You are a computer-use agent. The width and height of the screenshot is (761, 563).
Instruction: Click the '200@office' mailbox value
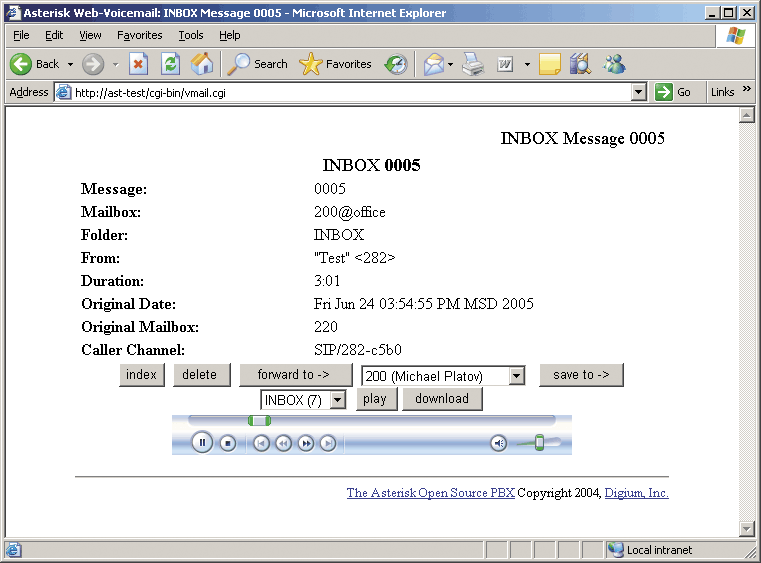(350, 212)
